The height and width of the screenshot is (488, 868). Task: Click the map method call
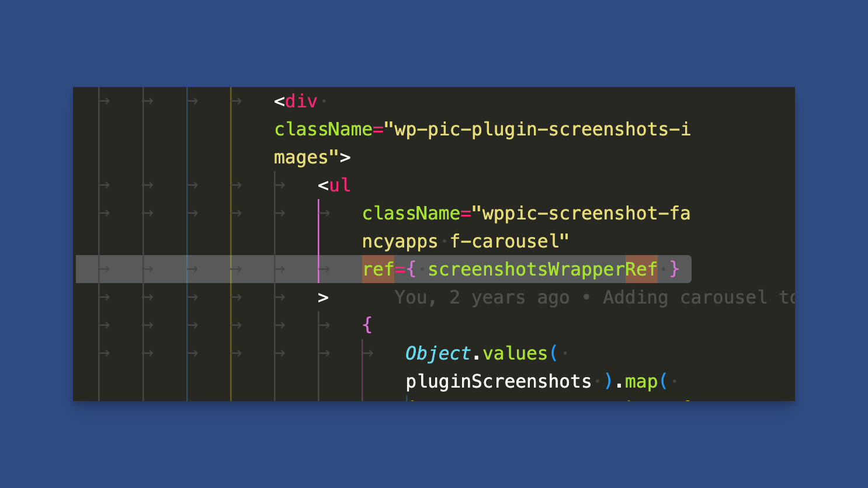pyautogui.click(x=641, y=382)
